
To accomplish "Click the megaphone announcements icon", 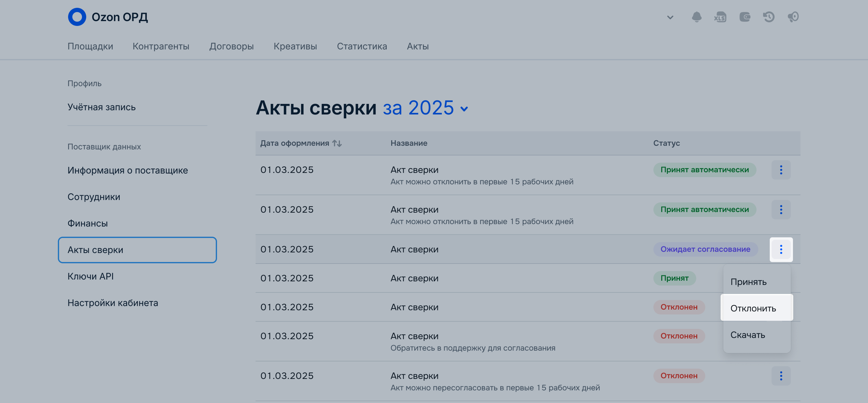I will click(793, 17).
